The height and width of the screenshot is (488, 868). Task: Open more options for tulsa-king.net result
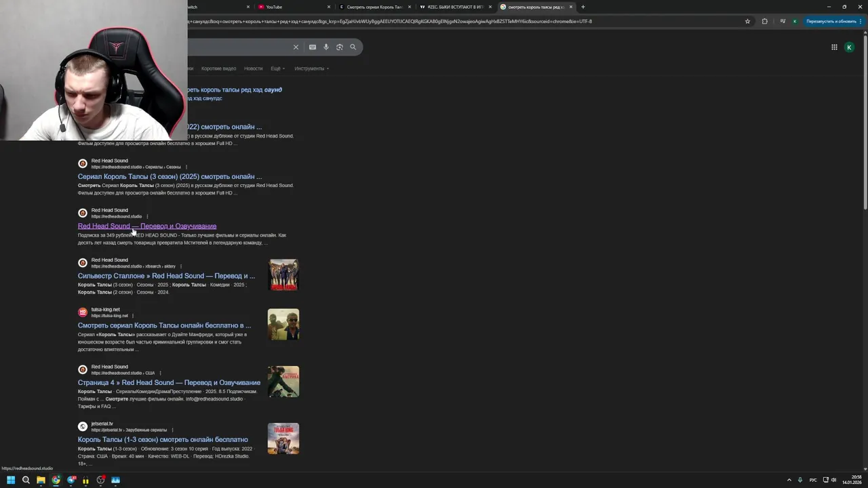click(x=133, y=315)
